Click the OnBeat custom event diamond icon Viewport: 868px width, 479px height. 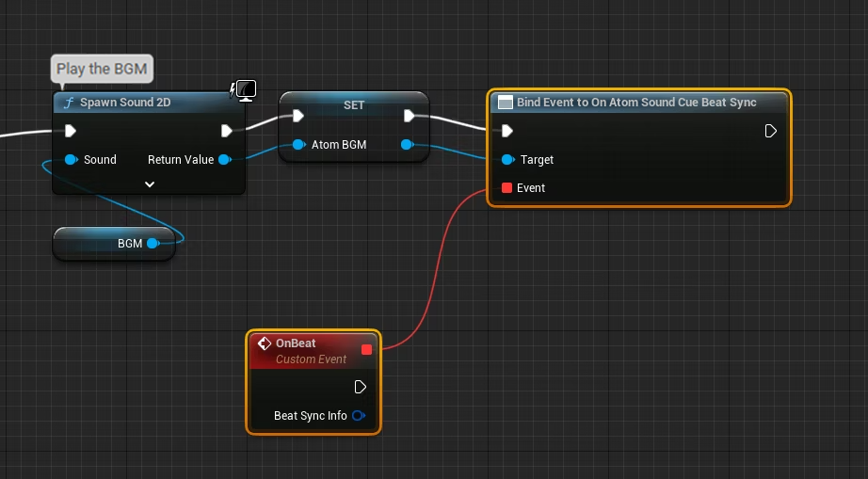pyautogui.click(x=265, y=343)
